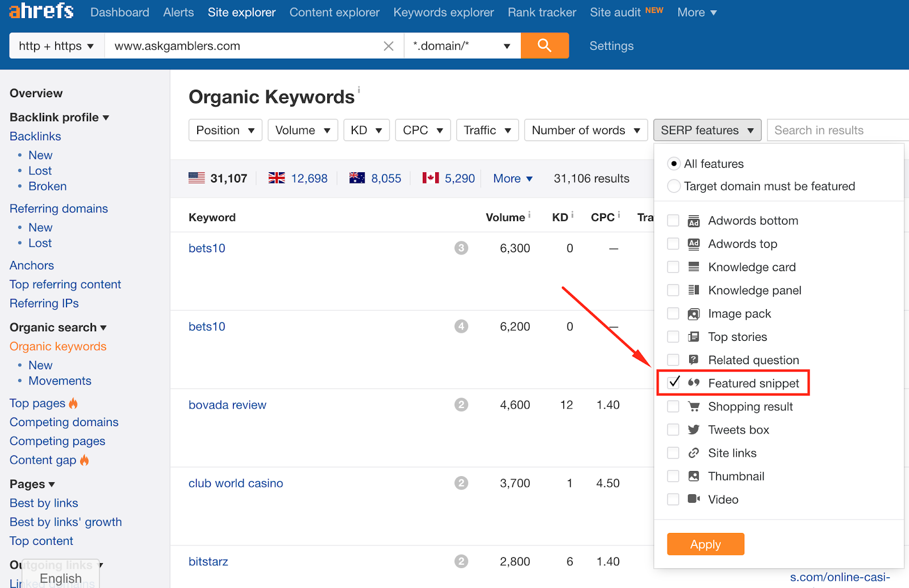Image resolution: width=909 pixels, height=588 pixels.
Task: Click the Video camera icon
Action: [x=694, y=499]
